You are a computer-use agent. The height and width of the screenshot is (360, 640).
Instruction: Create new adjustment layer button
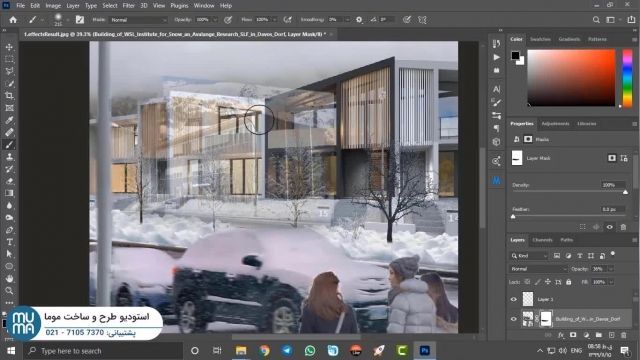586,335
